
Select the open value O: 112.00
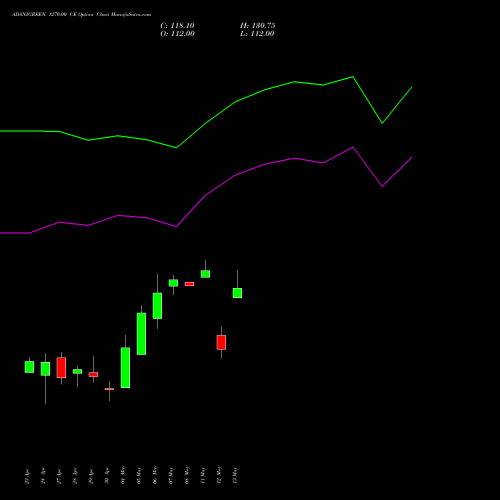177,34
